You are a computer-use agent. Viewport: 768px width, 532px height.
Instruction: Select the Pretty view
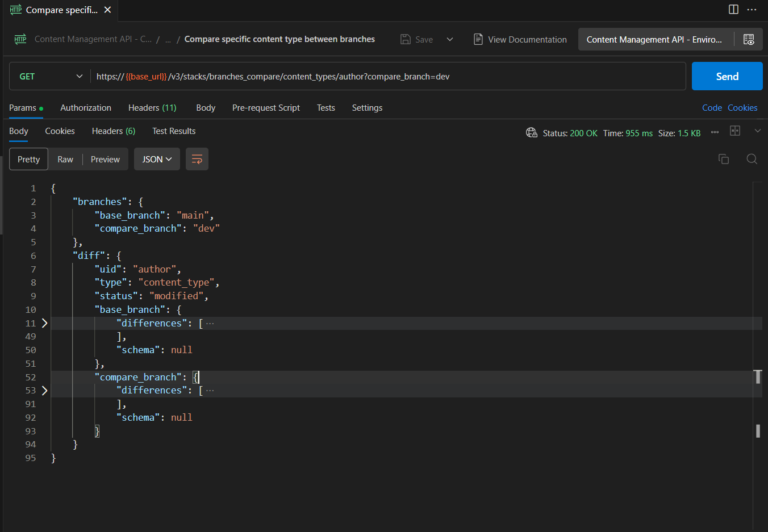click(x=28, y=160)
